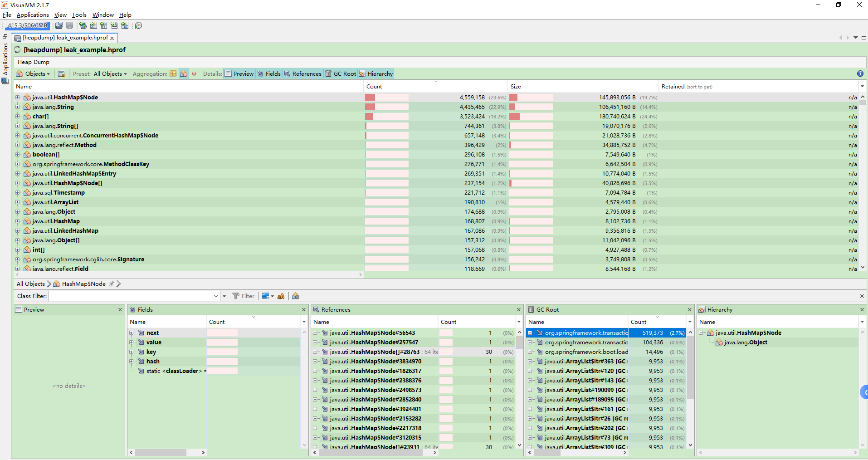Sort the table by Count column
This screenshot has height=460, width=868.
coord(435,86)
